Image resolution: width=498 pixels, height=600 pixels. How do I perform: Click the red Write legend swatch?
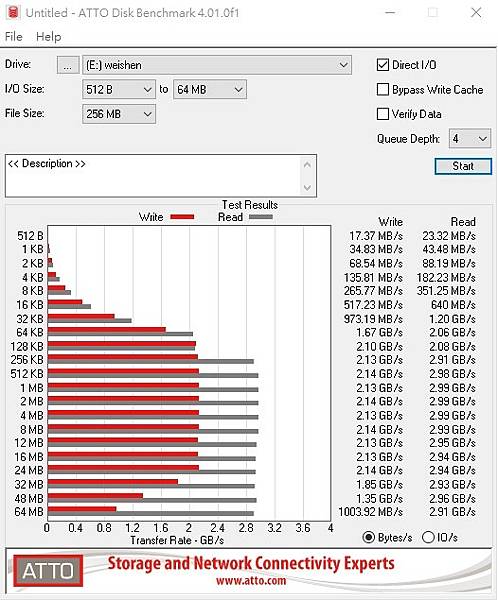click(182, 217)
